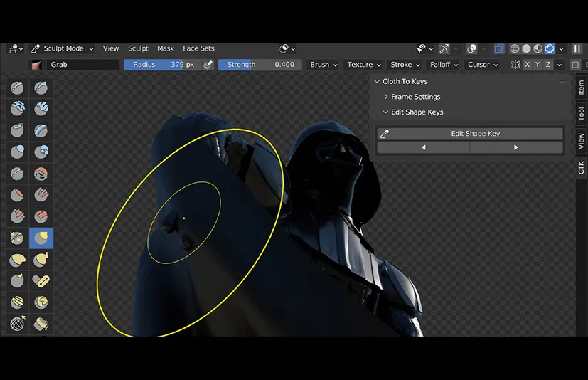Screen dimensions: 588x380
Task: Select the Inflate brush tool
Action: [17, 152]
